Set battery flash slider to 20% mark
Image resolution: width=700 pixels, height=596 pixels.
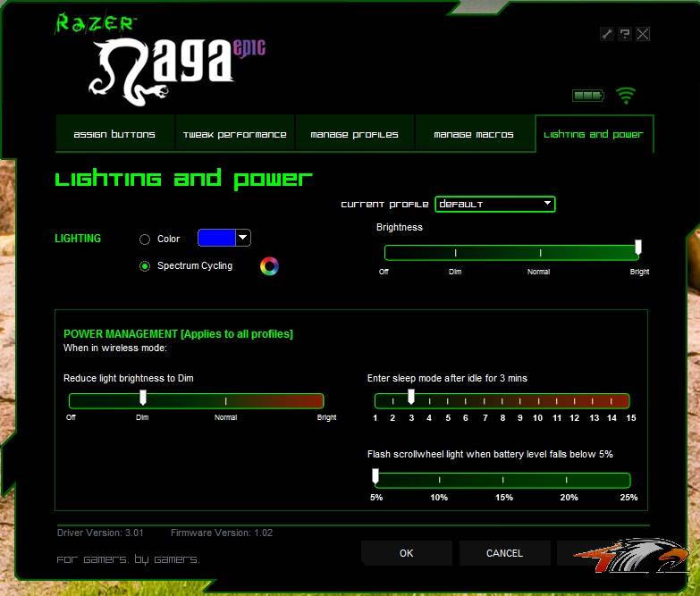click(567, 480)
